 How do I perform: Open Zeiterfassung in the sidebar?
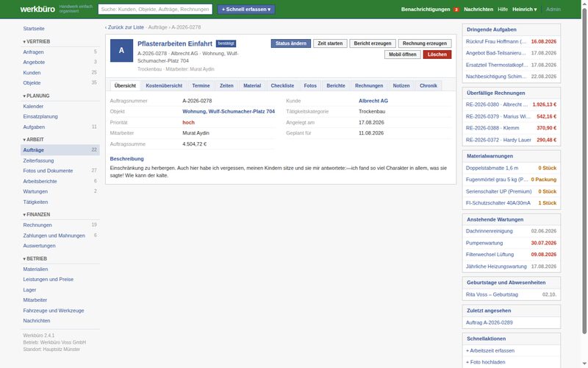[60, 160]
